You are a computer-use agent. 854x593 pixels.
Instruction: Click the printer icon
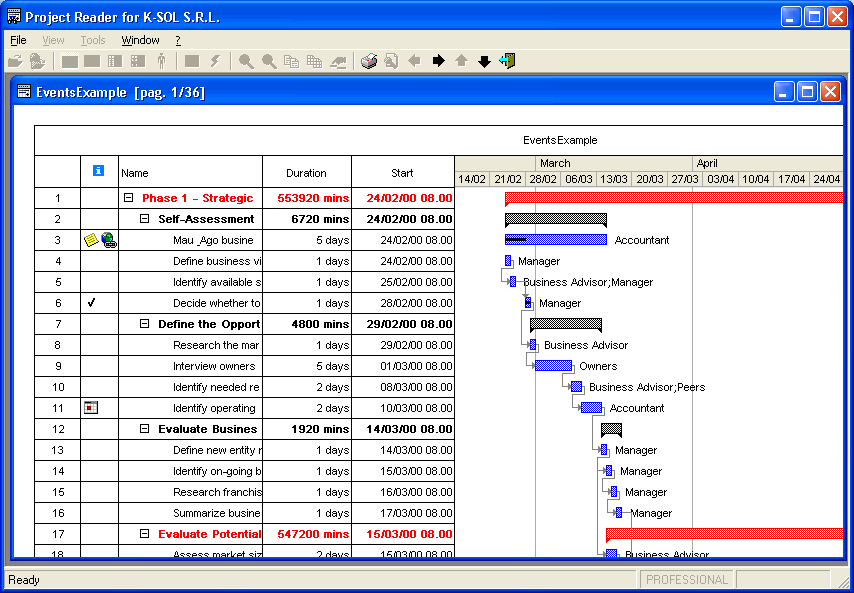point(369,61)
